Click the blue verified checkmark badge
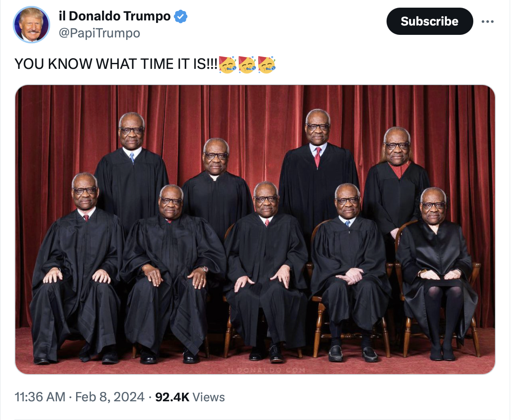The image size is (512, 420). [x=181, y=17]
